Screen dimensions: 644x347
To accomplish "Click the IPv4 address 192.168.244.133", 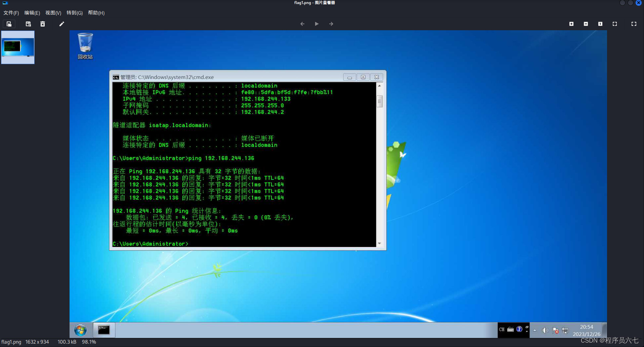I will coord(266,99).
